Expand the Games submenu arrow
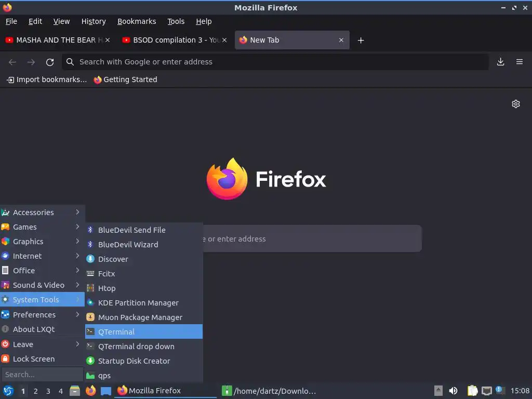Screen dimensions: 532x399 click(x=77, y=227)
